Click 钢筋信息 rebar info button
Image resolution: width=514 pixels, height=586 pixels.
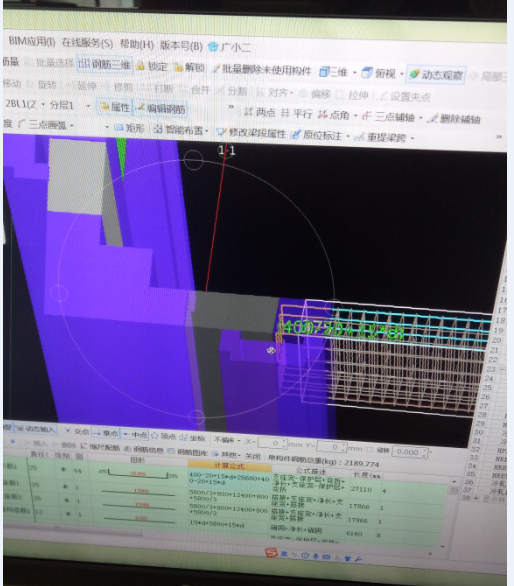[144, 450]
